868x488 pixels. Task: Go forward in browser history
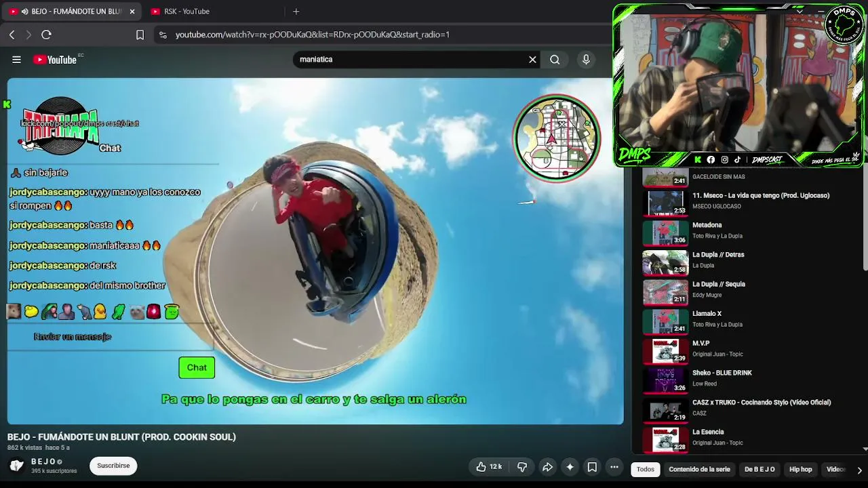[28, 35]
